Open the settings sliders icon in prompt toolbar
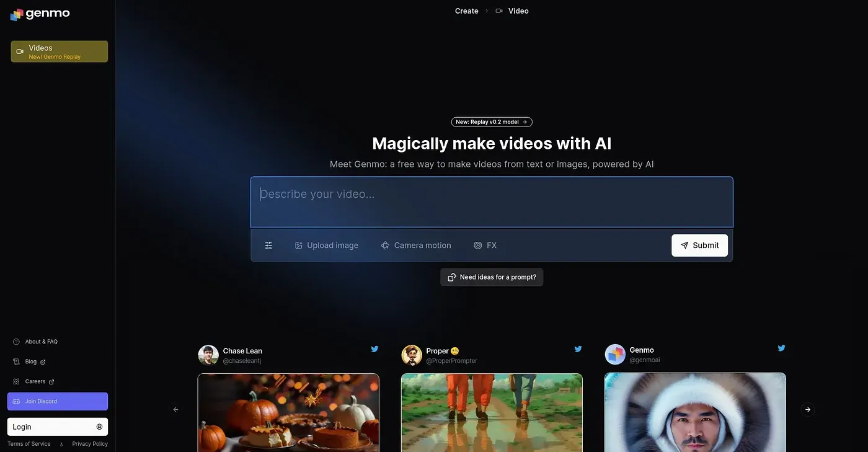The height and width of the screenshot is (452, 868). [268, 246]
